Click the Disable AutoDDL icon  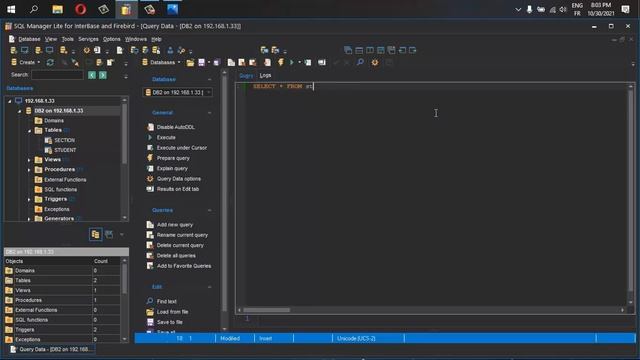[x=150, y=127]
